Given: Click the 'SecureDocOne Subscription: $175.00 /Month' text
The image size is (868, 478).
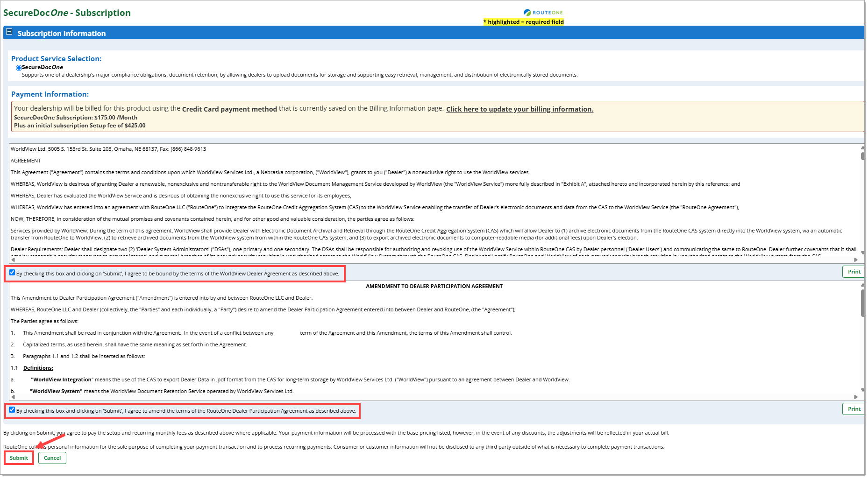Looking at the screenshot, I should pos(76,118).
